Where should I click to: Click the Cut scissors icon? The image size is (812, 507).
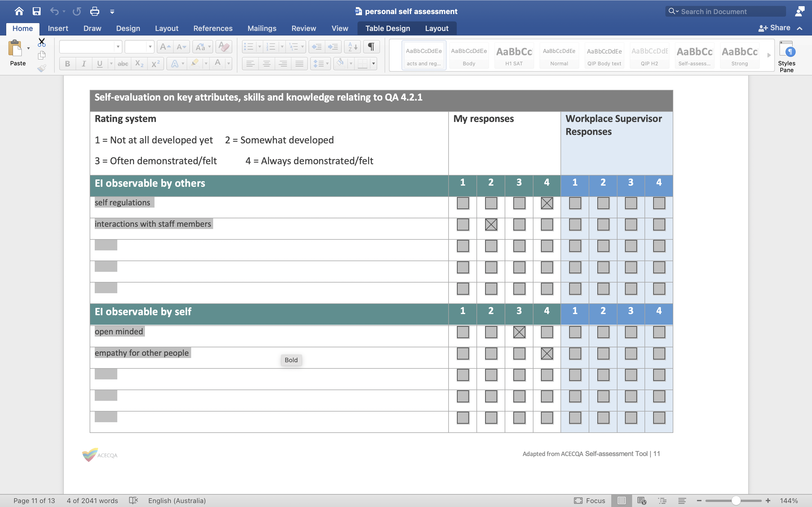pyautogui.click(x=42, y=43)
